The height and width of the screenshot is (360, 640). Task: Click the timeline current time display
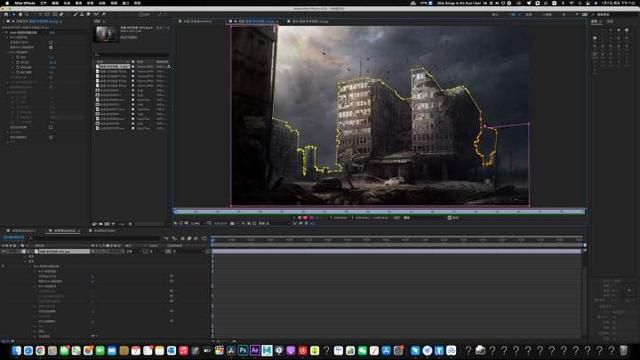pyautogui.click(x=13, y=238)
